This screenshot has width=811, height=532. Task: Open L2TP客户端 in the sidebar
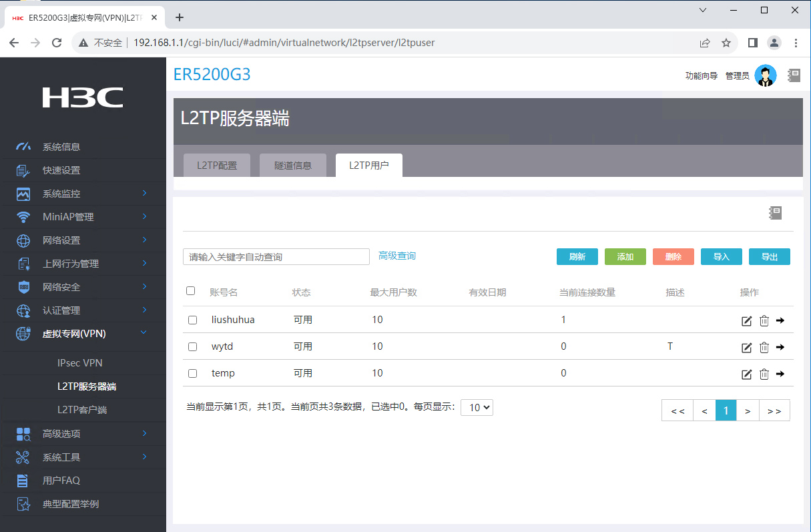(82, 410)
